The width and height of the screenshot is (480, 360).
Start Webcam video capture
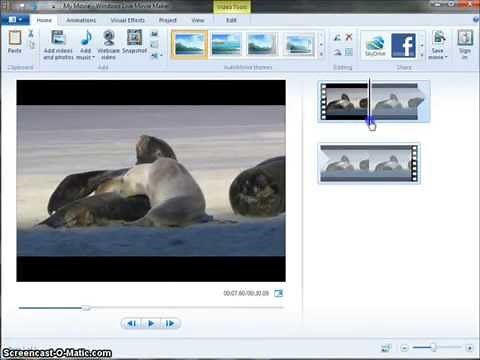click(109, 45)
